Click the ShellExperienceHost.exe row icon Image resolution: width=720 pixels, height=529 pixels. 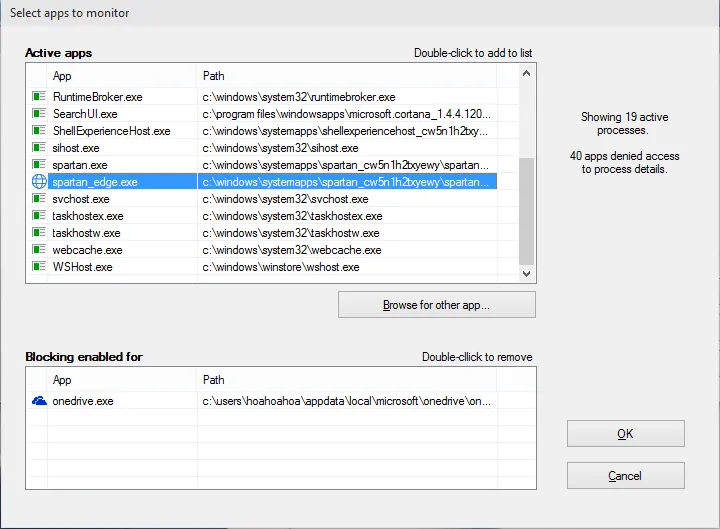pos(39,131)
